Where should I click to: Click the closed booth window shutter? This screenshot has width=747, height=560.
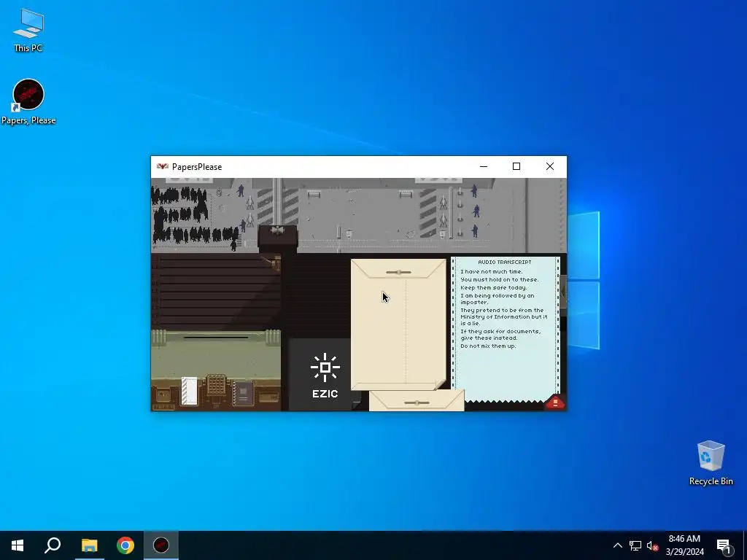click(216, 292)
